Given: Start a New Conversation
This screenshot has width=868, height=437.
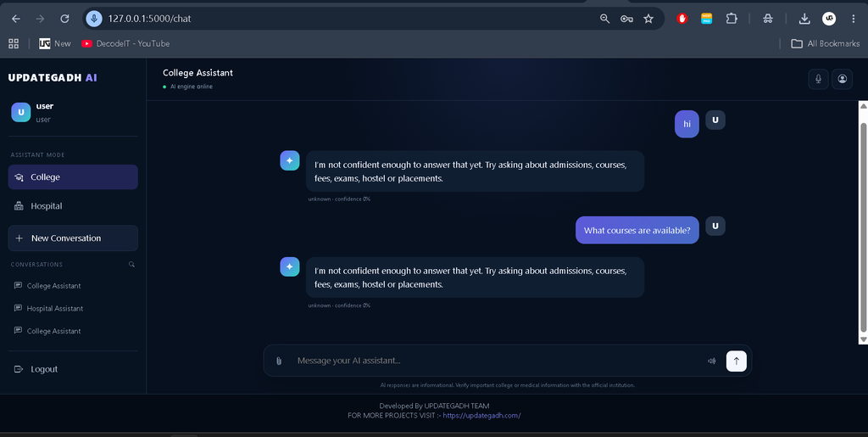Looking at the screenshot, I should 73,238.
